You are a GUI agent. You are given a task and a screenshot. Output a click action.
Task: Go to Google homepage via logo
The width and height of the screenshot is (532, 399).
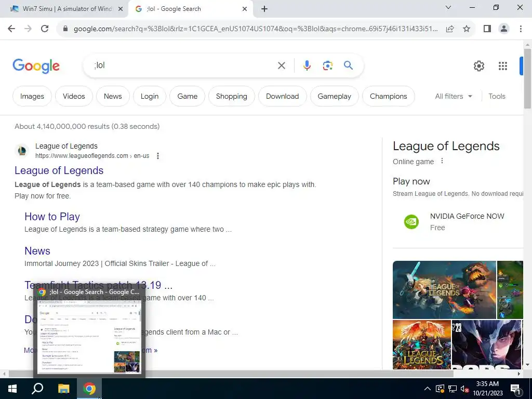click(36, 66)
